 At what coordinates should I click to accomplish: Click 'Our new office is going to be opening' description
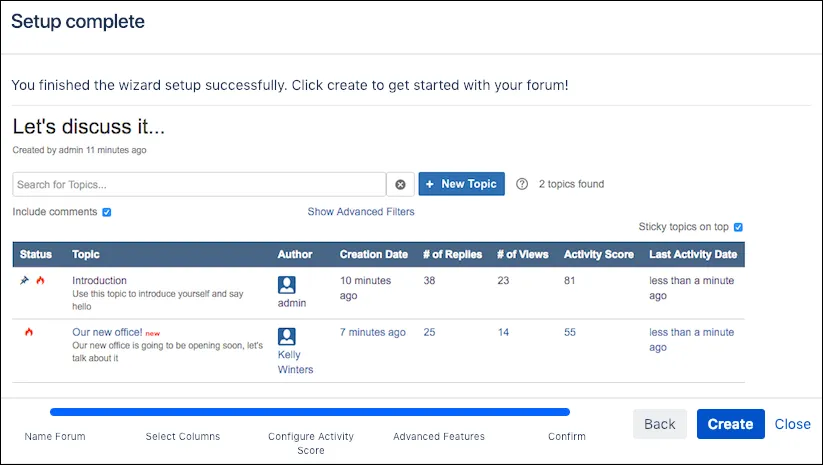click(x=167, y=352)
